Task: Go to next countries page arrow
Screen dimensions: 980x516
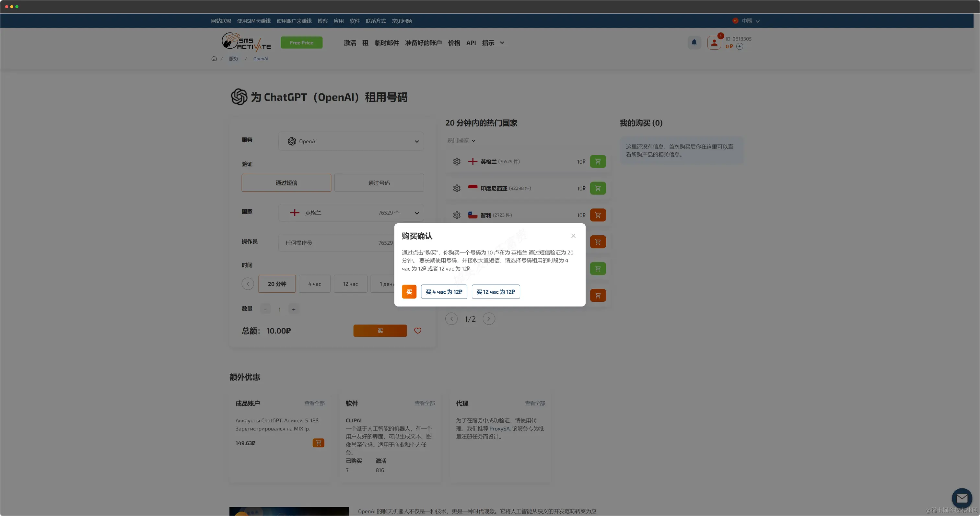Action: tap(488, 319)
